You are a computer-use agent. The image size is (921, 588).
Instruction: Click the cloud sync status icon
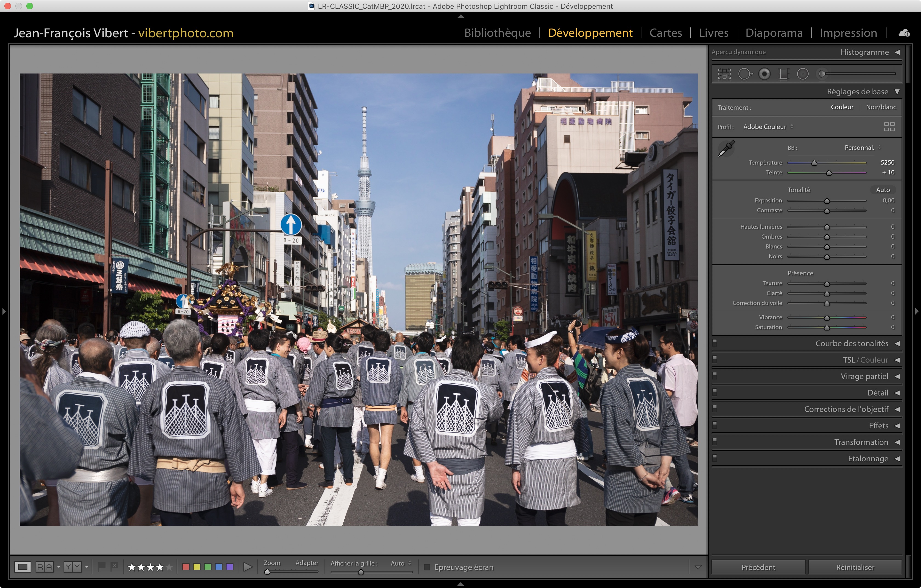pyautogui.click(x=904, y=33)
